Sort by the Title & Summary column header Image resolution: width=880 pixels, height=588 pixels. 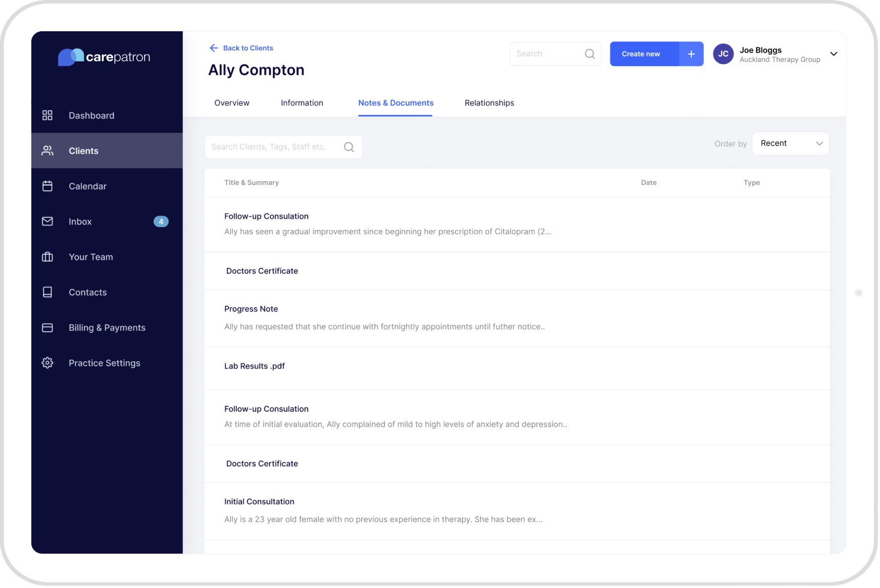click(x=252, y=183)
